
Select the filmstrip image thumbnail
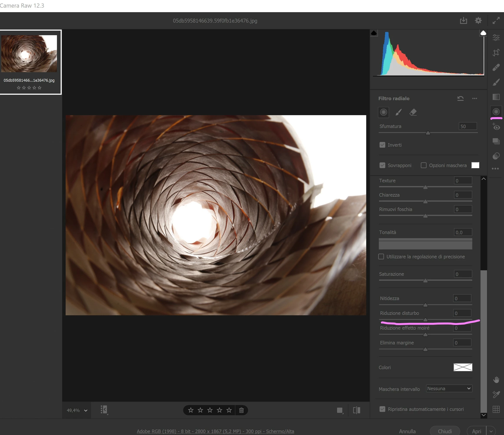coord(29,53)
